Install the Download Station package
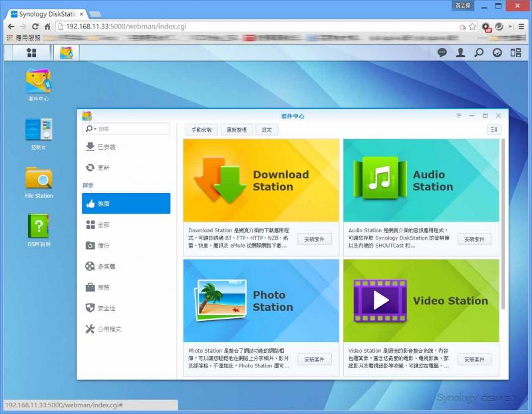532x414 pixels. (314, 239)
